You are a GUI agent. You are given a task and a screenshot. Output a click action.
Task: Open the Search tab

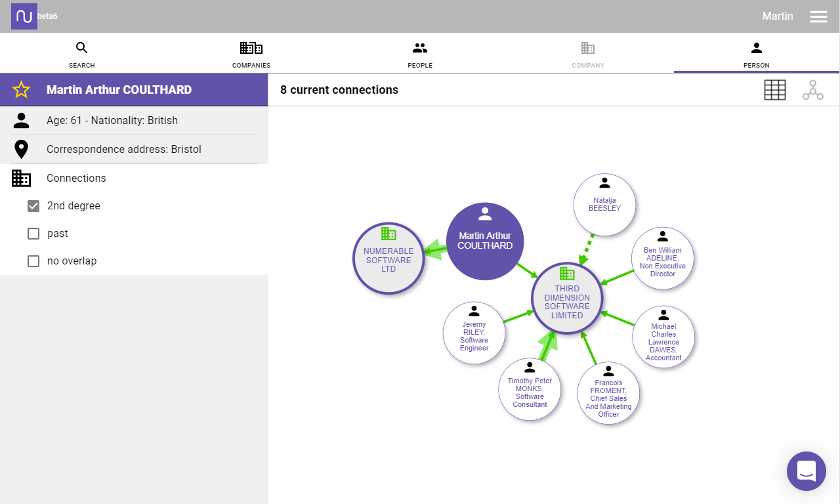[x=82, y=54]
